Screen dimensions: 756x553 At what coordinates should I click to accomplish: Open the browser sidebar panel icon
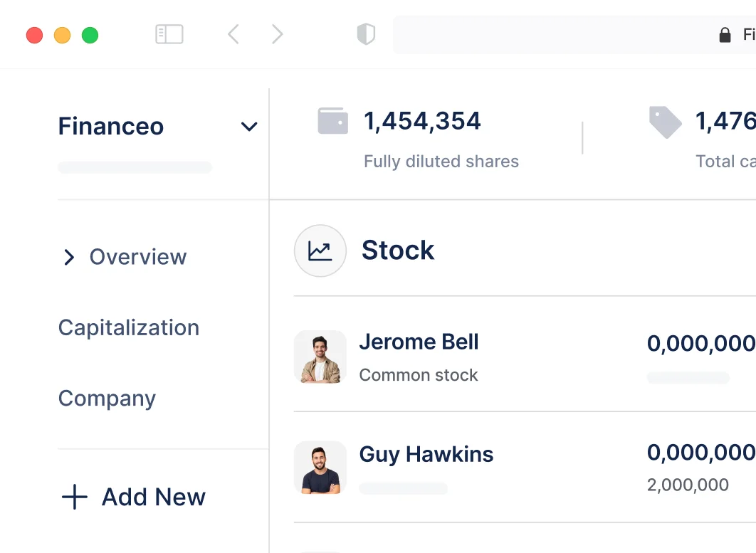169,34
